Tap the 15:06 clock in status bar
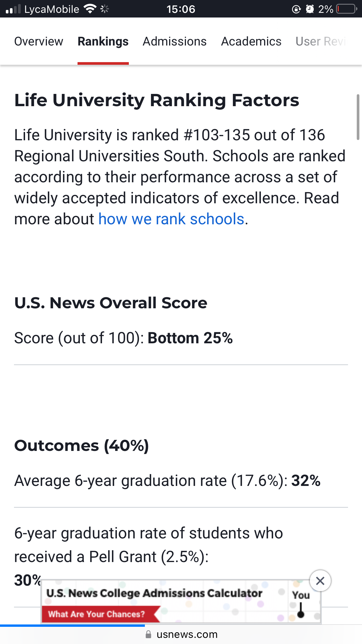362x644 pixels. (181, 9)
